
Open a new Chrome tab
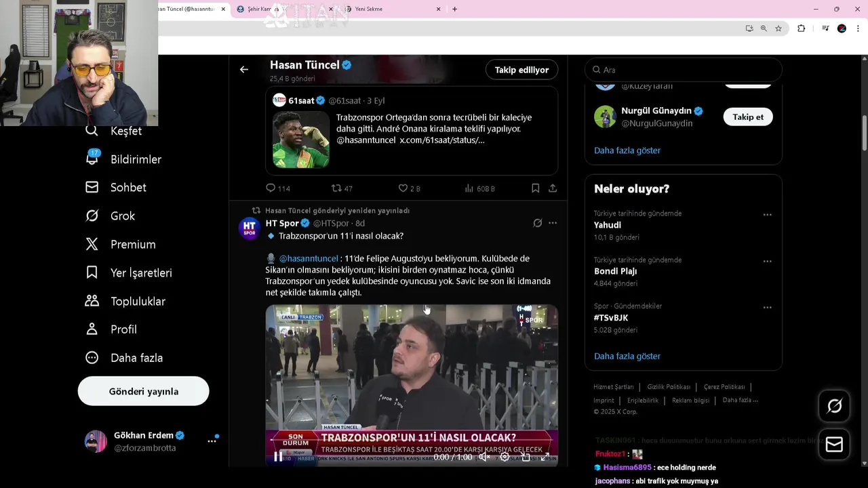click(454, 9)
